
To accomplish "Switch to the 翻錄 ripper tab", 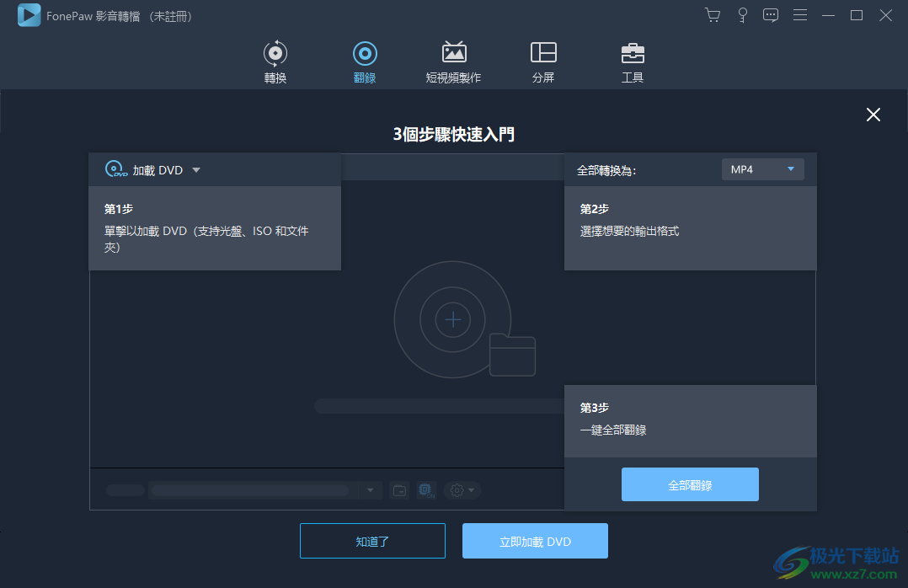I will pos(365,61).
